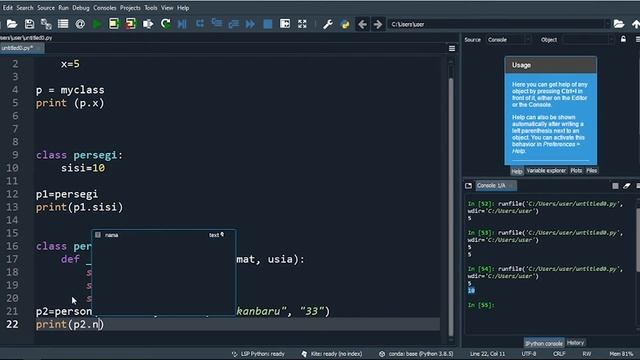Open the Search menu
This screenshot has height=360, width=640.
pos(24,8)
